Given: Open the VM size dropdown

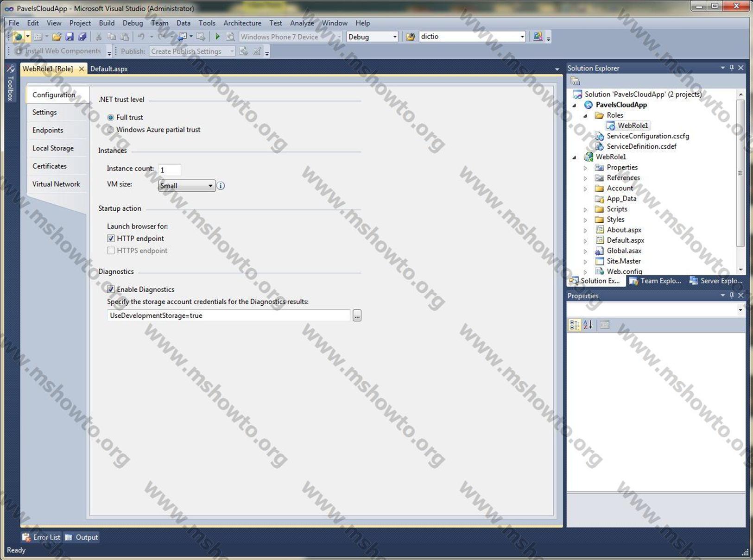Looking at the screenshot, I should [186, 186].
